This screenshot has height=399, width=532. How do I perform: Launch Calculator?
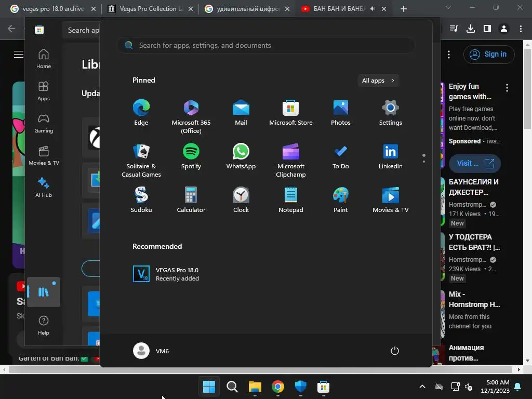[x=191, y=200]
